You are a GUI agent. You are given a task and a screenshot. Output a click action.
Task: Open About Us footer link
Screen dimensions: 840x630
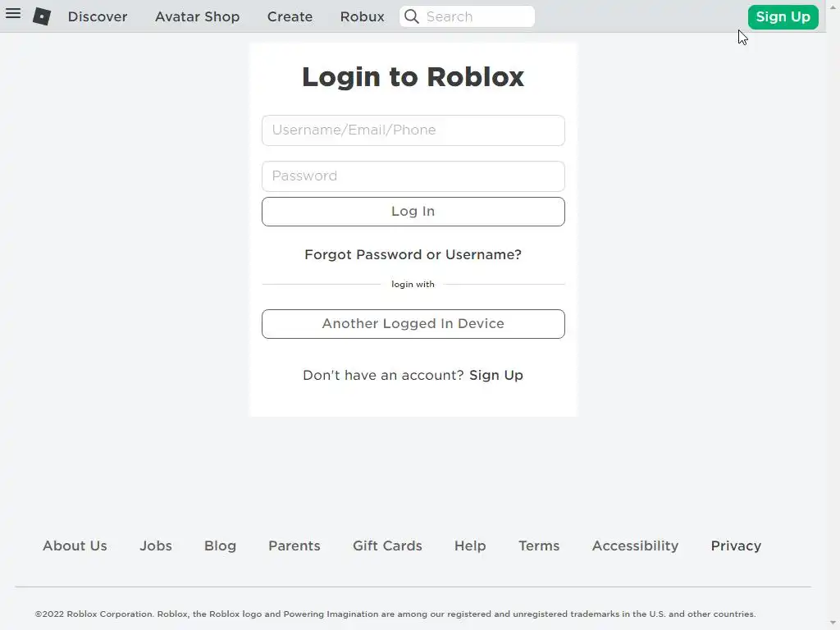(x=75, y=546)
